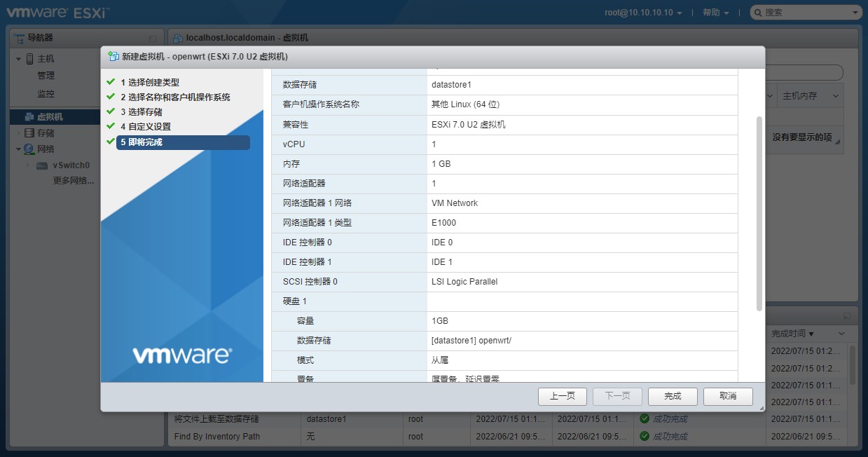Click the navigator panel collapse icon
The height and width of the screenshot is (457, 868).
point(153,38)
